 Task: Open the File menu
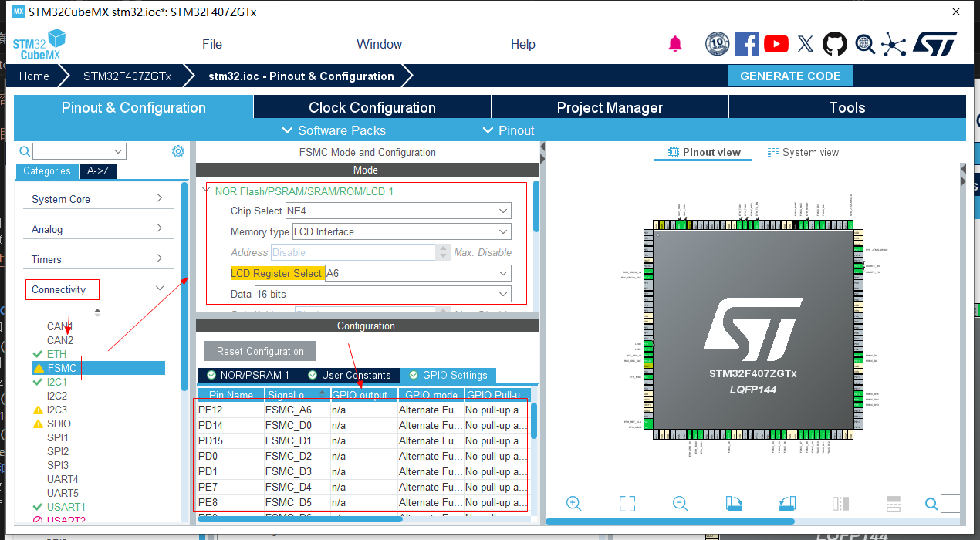click(212, 44)
